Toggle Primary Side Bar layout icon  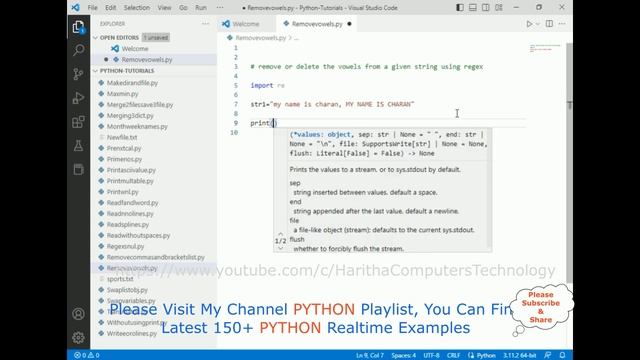tap(460, 7)
